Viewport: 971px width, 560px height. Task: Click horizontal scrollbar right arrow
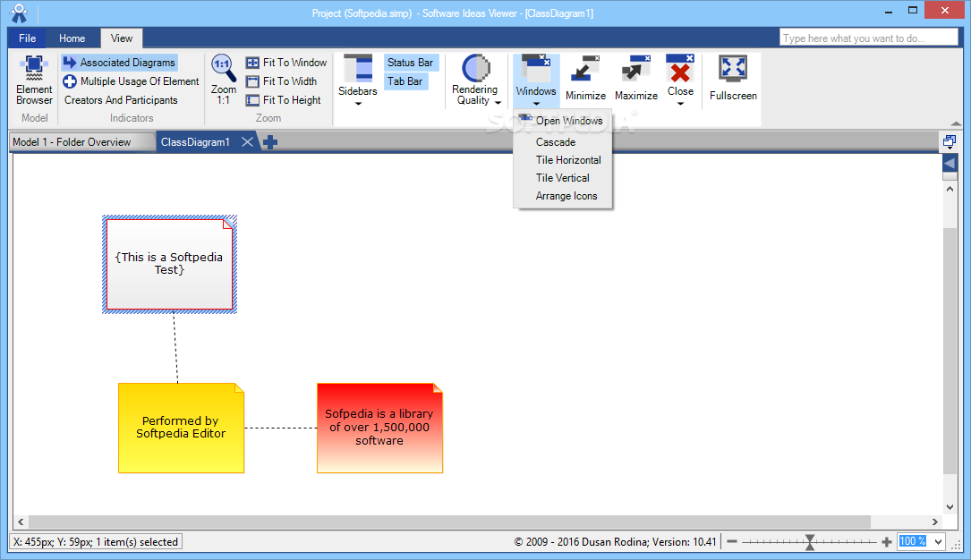tap(935, 522)
